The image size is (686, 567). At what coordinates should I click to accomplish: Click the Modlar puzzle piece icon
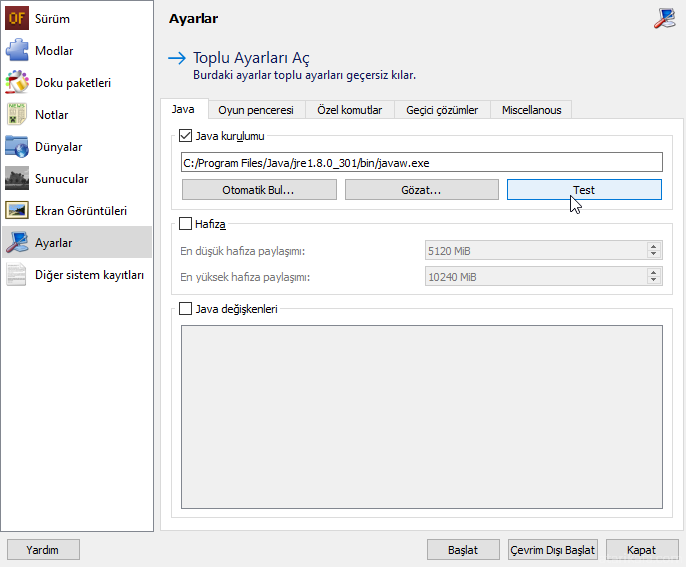click(x=17, y=50)
